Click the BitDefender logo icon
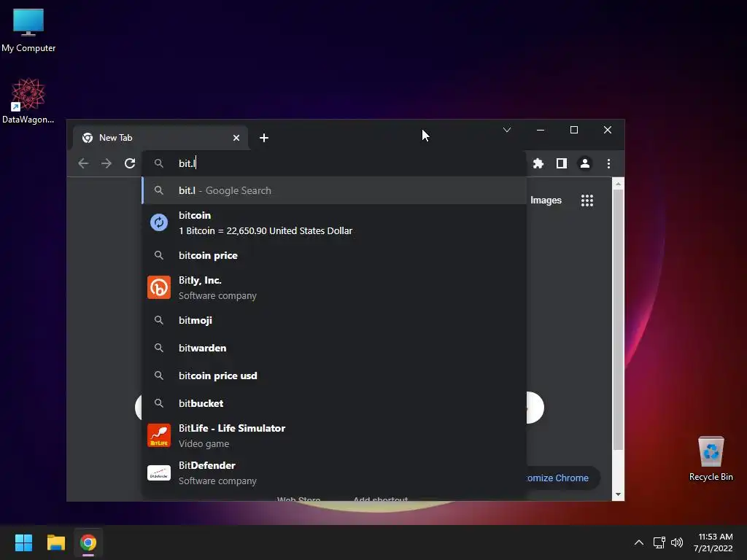 pos(158,472)
